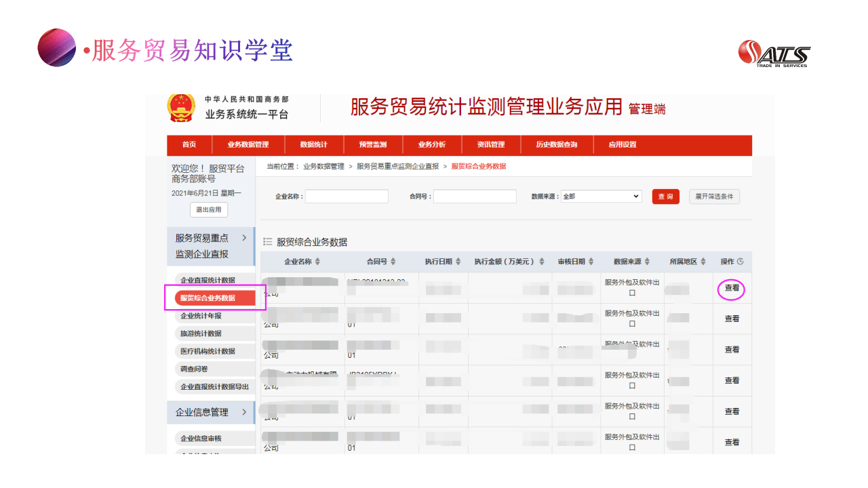Select 企业直报统计数据导出 in sidebar
Viewport: 868px width, 488px height.
tap(214, 387)
